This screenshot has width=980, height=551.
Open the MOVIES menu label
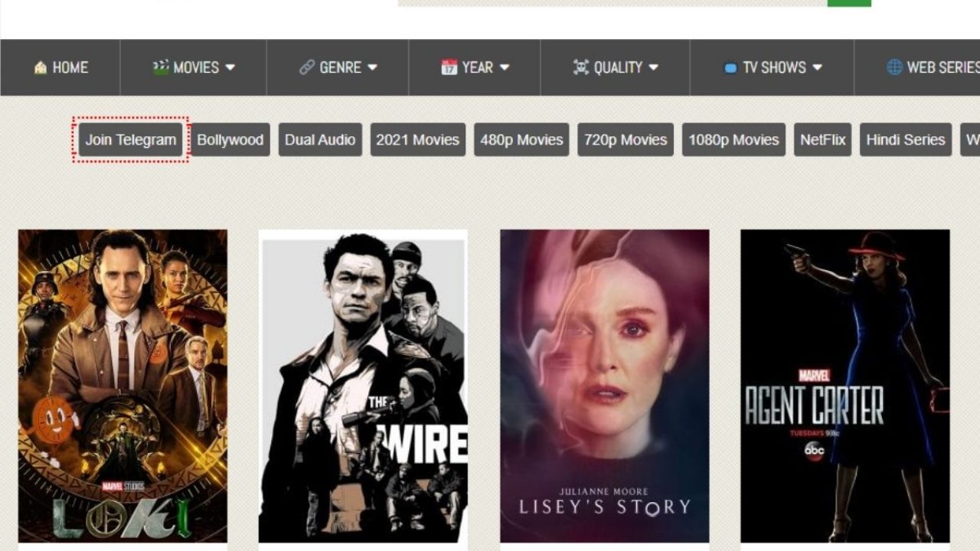196,67
